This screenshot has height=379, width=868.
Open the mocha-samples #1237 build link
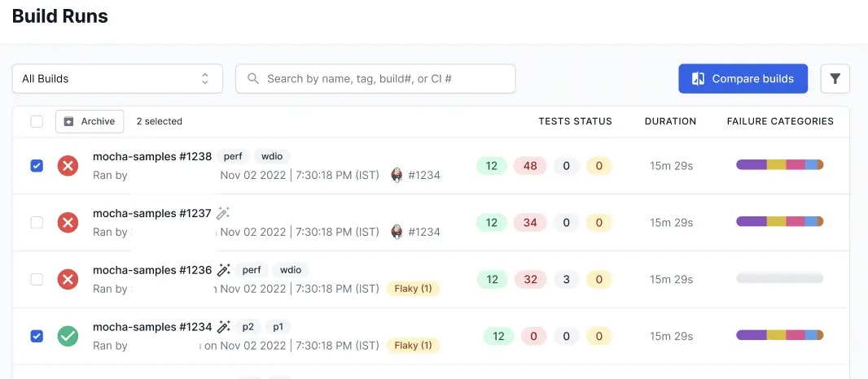[151, 213]
